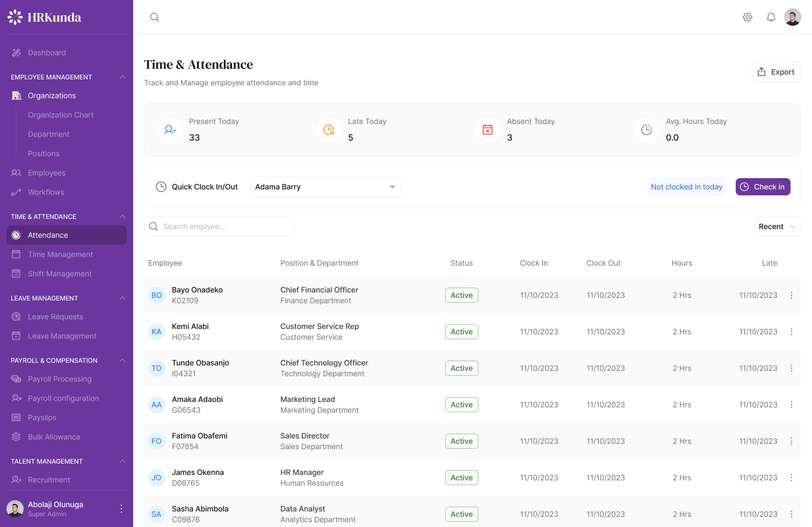
Task: Click the search magnifier in top bar
Action: [155, 17]
